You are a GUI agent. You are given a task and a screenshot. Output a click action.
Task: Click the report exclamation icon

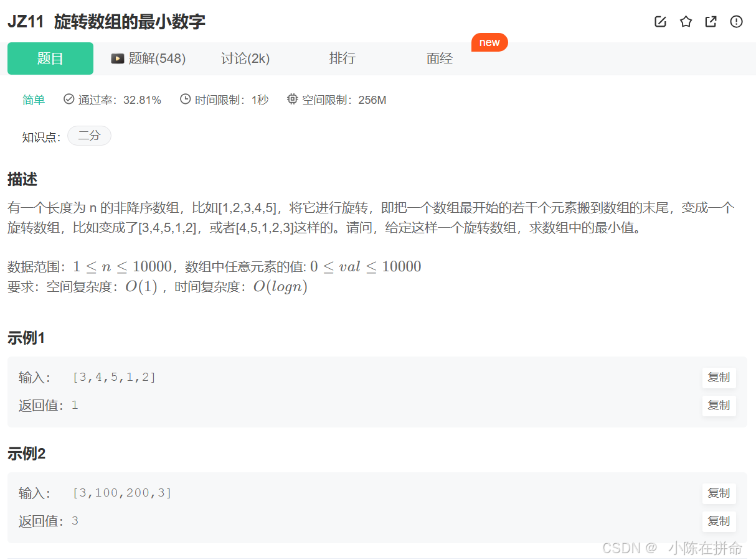[x=736, y=22]
